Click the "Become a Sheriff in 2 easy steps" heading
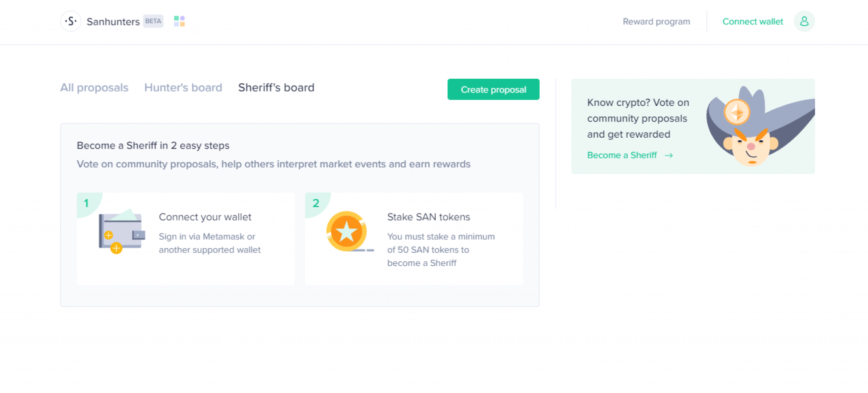The image size is (868, 393). click(x=153, y=146)
